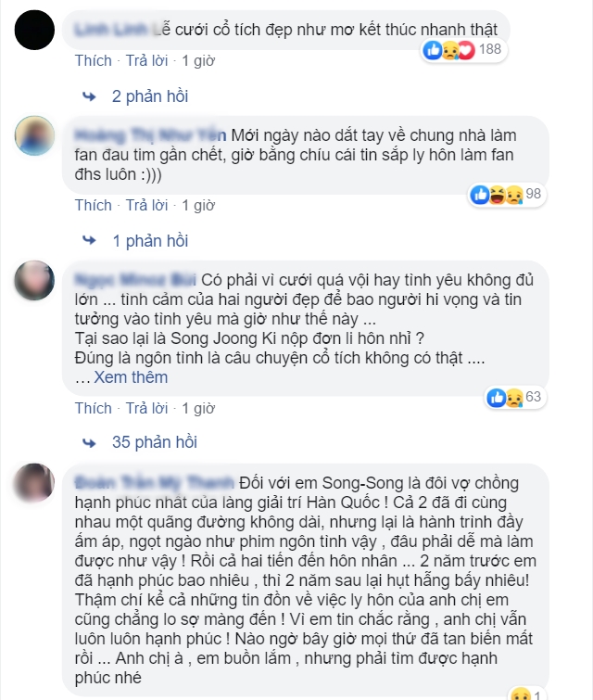The width and height of the screenshot is (593, 700).
Task: Click the third commenter's profile picture
Action: [34, 280]
